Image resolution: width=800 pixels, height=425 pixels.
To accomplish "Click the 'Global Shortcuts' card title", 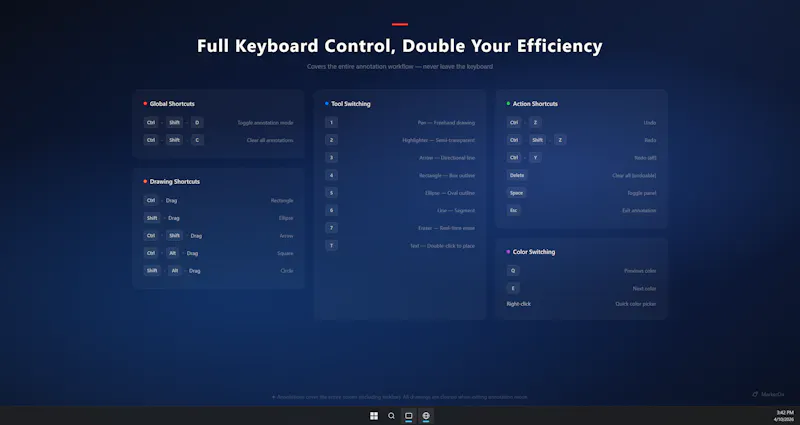I will (172, 104).
